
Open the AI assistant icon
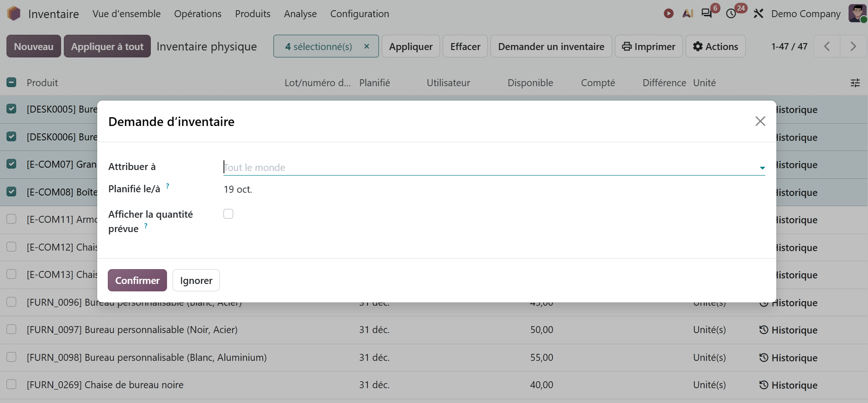pyautogui.click(x=688, y=13)
